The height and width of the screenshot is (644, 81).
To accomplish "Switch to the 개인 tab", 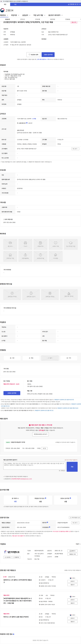I will coord(5,4).
